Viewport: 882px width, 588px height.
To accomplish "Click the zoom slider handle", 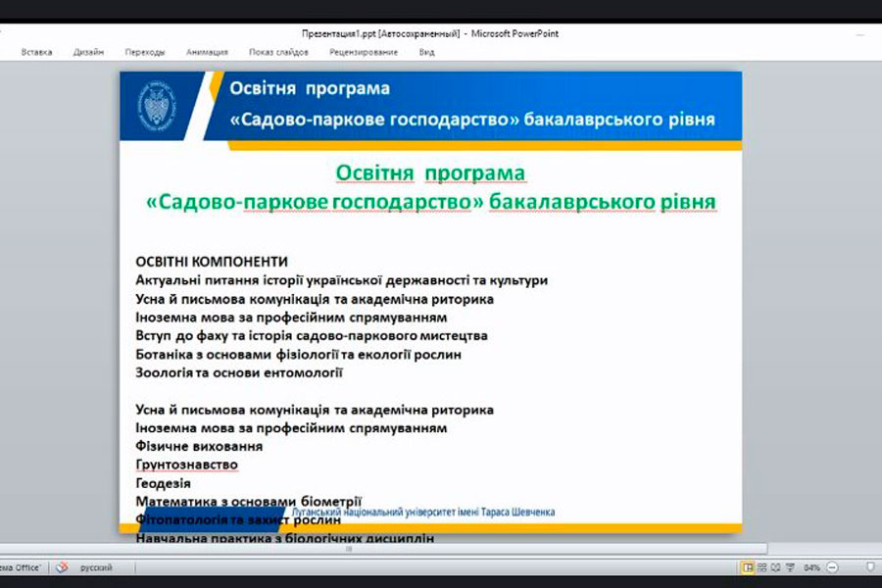I will pyautogui.click(x=870, y=567).
